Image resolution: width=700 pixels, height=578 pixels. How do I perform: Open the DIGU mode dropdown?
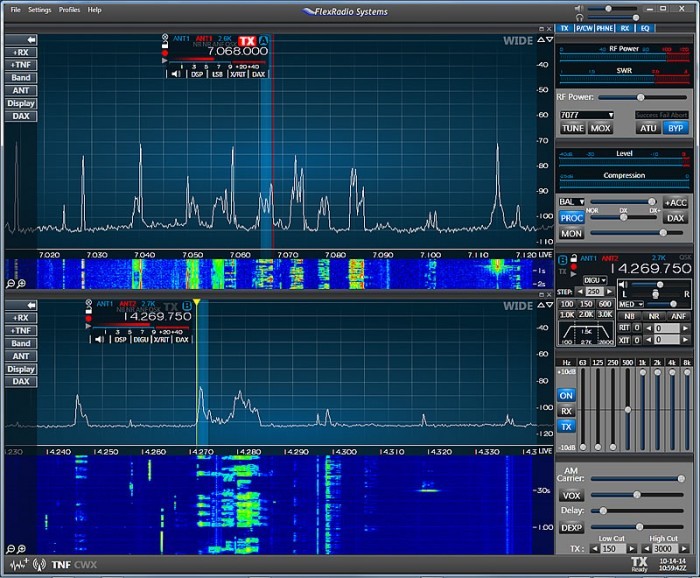595,280
